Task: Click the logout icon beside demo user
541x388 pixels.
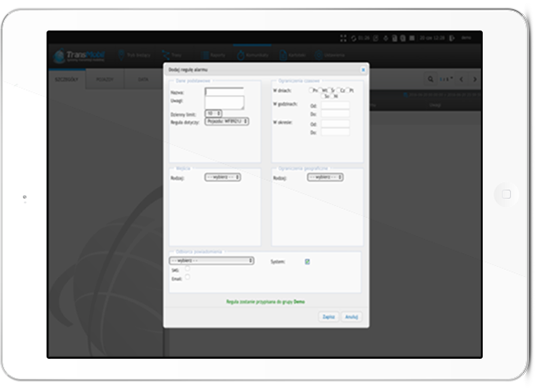Action: coord(452,38)
